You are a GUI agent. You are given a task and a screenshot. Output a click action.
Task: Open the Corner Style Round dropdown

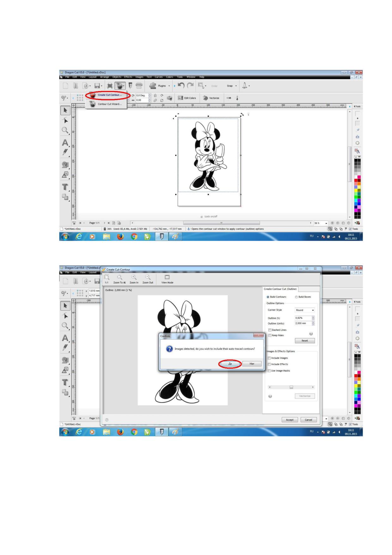[x=305, y=310]
